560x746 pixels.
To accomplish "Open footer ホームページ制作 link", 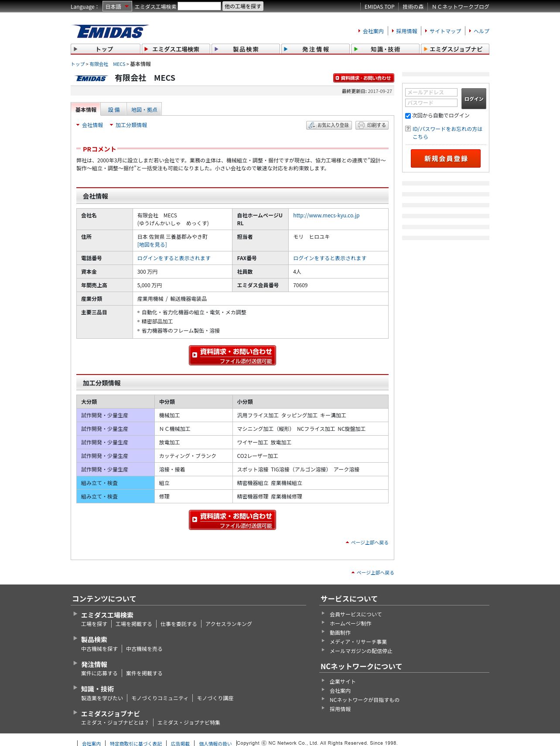I will pos(351,624).
